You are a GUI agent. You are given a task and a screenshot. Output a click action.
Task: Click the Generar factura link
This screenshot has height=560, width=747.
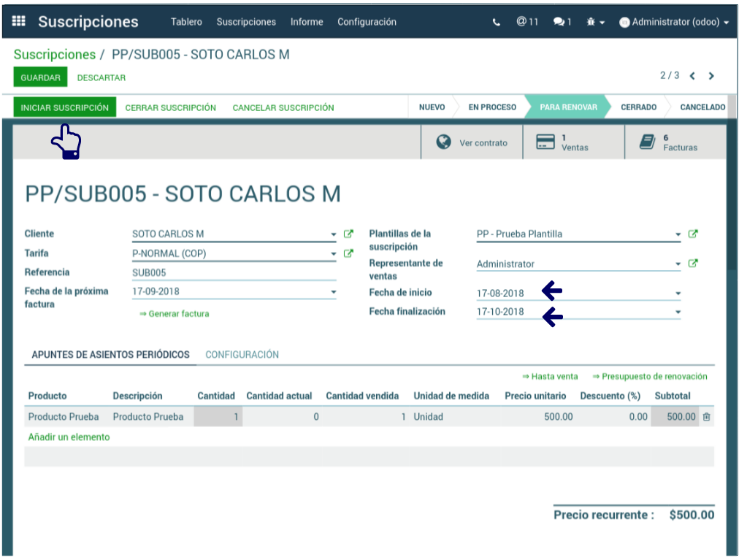click(175, 314)
